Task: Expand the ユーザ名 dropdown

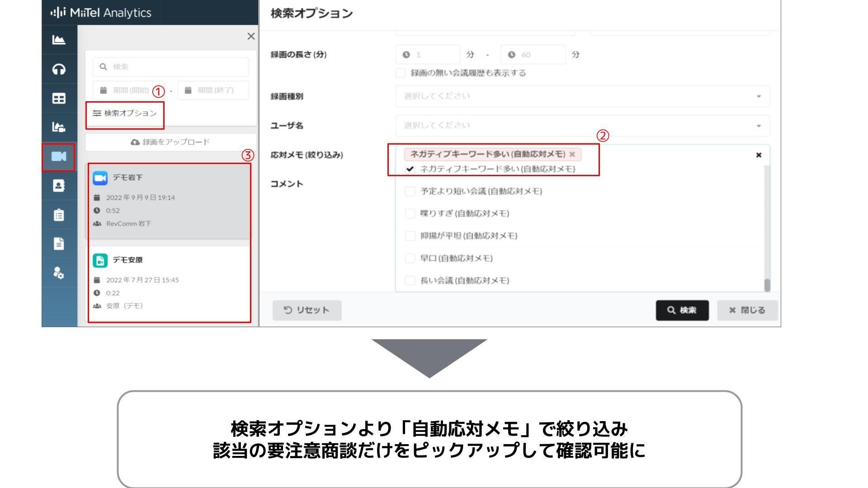Action: pos(582,126)
